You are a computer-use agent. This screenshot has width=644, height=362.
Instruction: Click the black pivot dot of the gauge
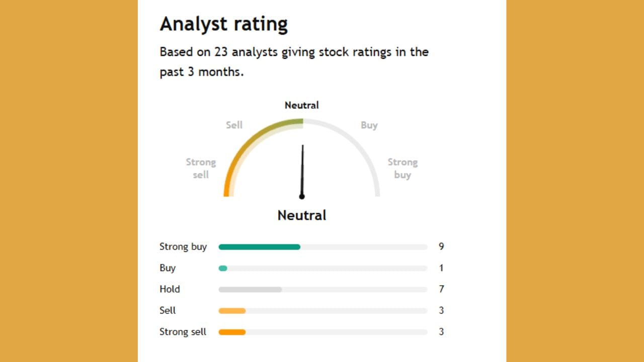(x=302, y=197)
